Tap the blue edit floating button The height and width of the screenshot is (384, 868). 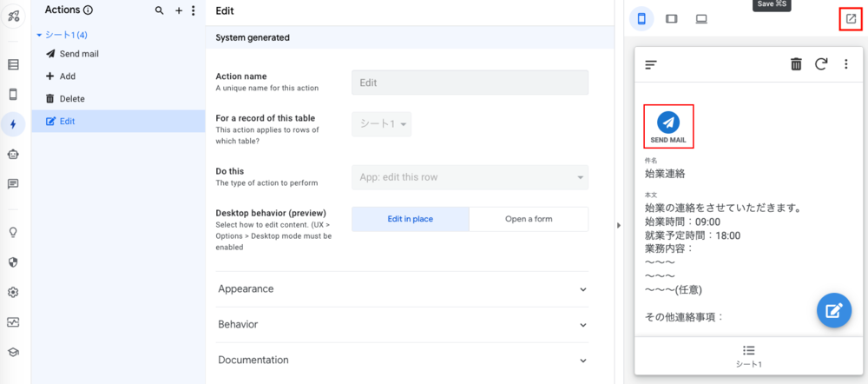pos(833,310)
